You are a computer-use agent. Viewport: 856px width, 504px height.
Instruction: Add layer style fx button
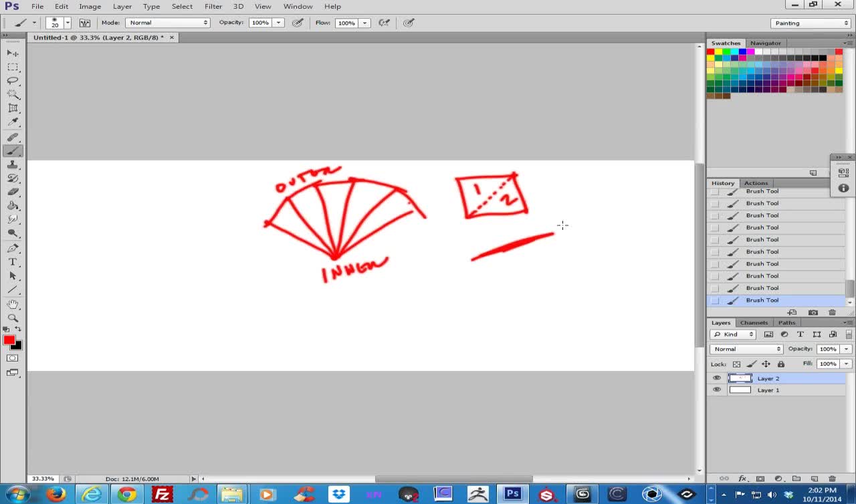click(x=742, y=479)
